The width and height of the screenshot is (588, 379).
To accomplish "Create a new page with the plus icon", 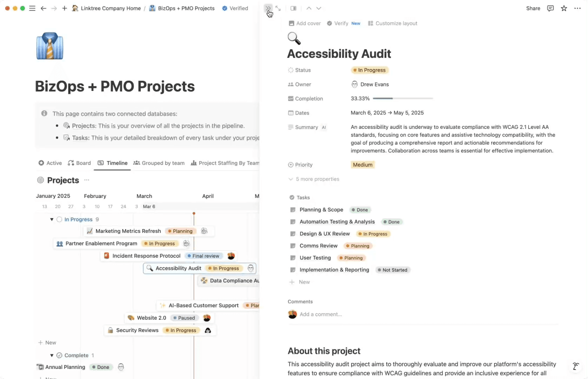I will point(65,8).
